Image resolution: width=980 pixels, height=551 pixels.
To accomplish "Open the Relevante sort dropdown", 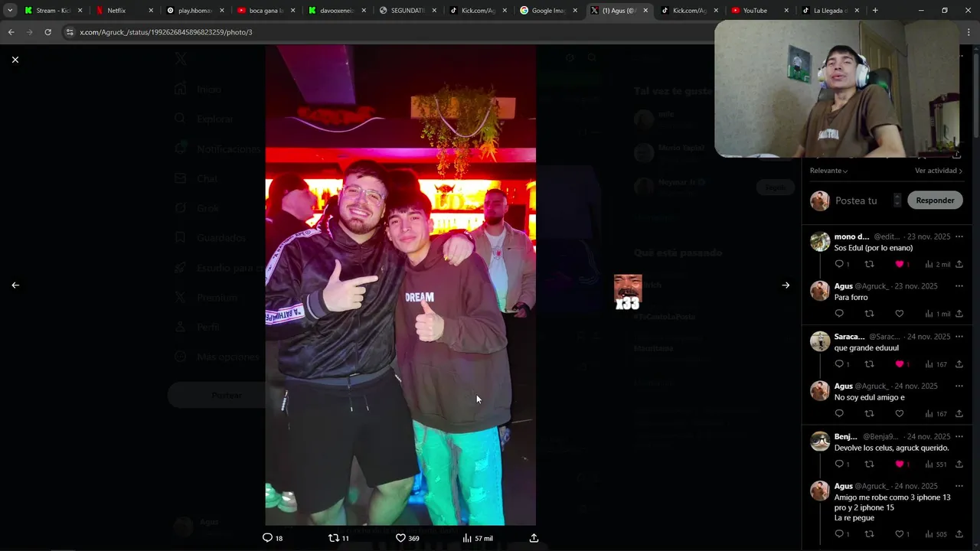I will 828,171.
